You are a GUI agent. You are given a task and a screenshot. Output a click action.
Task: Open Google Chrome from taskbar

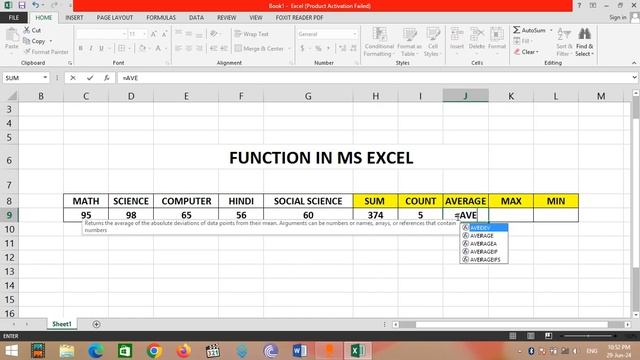(x=154, y=351)
